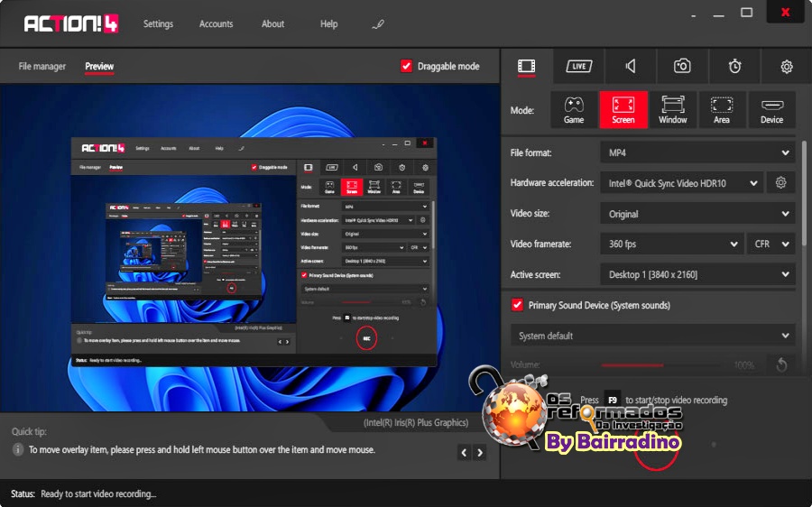The height and width of the screenshot is (507, 812).
Task: Open the video recording tab icon
Action: (x=526, y=66)
